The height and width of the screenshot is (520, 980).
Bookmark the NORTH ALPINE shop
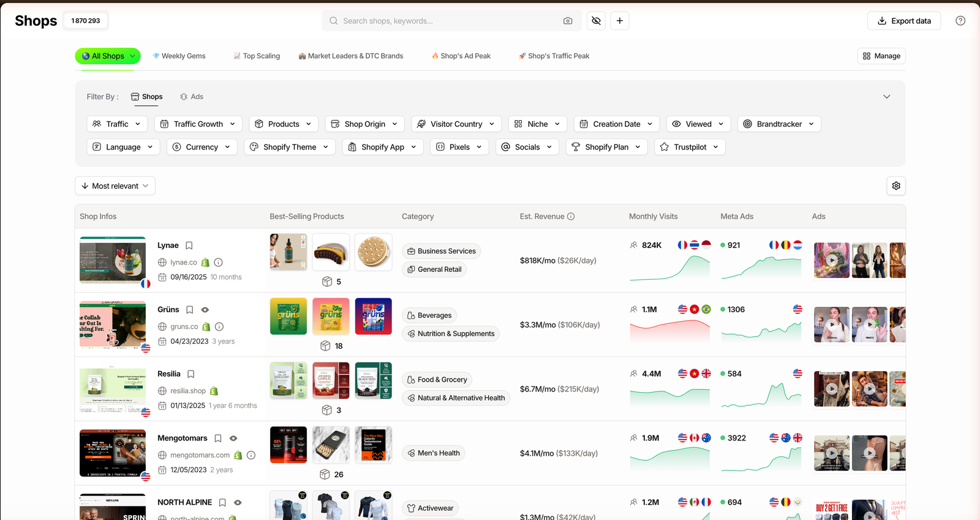222,503
